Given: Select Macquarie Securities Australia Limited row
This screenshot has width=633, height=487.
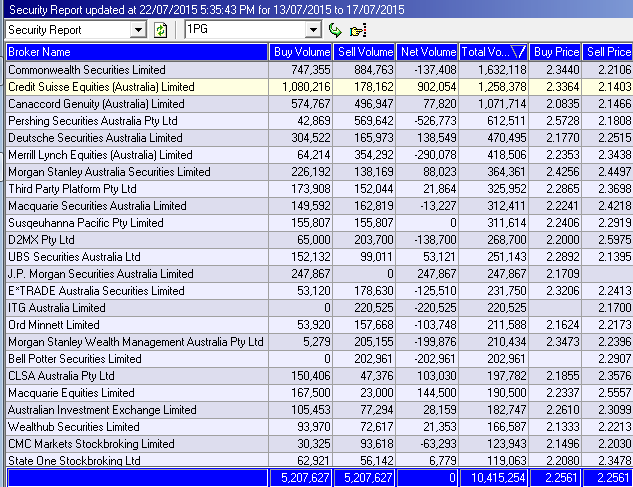Looking at the screenshot, I should [319, 206].
